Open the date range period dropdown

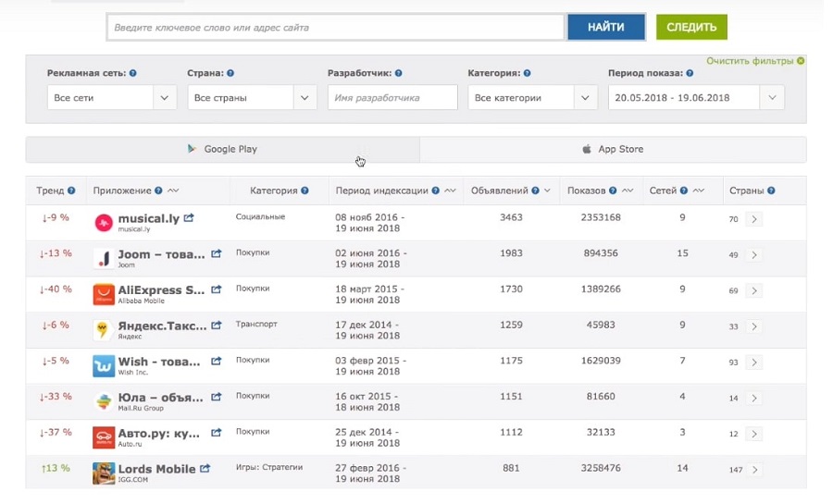(x=696, y=98)
